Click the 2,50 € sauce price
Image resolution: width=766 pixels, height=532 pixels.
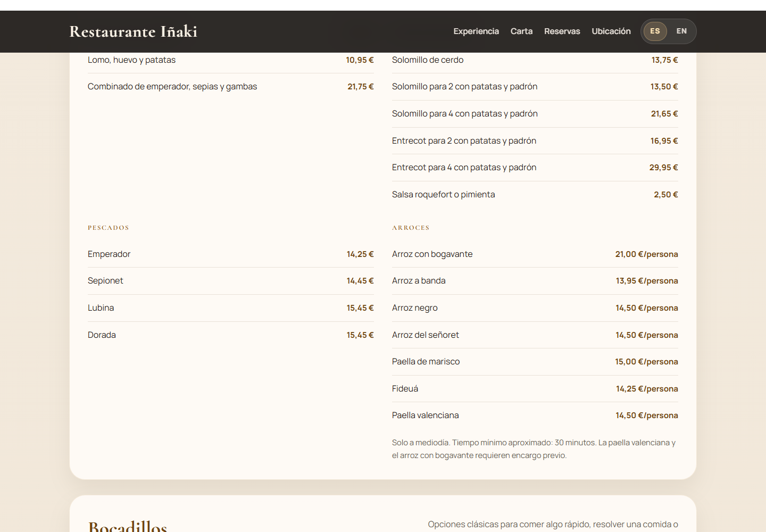666,195
